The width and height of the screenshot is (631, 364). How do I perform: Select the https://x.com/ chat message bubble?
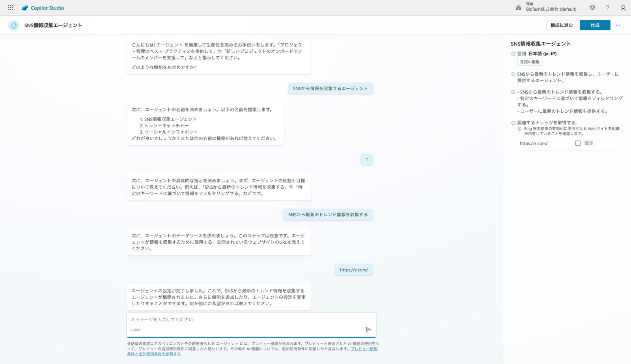pos(354,270)
